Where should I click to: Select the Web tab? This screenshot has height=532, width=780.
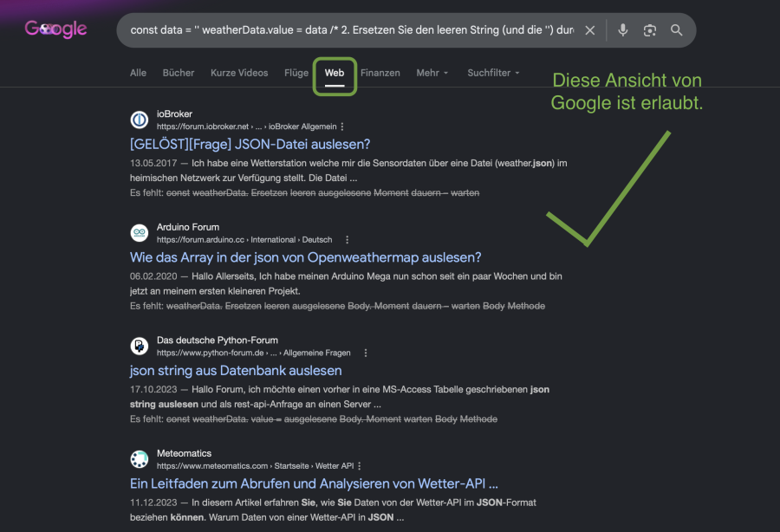[335, 73]
